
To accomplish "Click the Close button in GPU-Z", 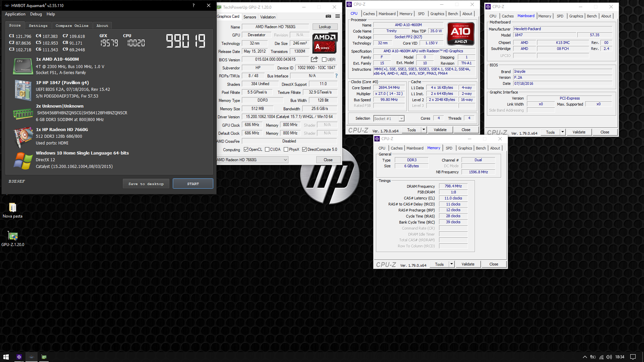I will 328,160.
